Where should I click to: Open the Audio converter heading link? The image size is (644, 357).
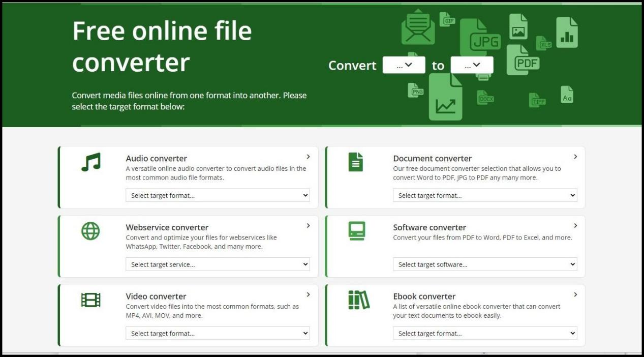click(157, 158)
